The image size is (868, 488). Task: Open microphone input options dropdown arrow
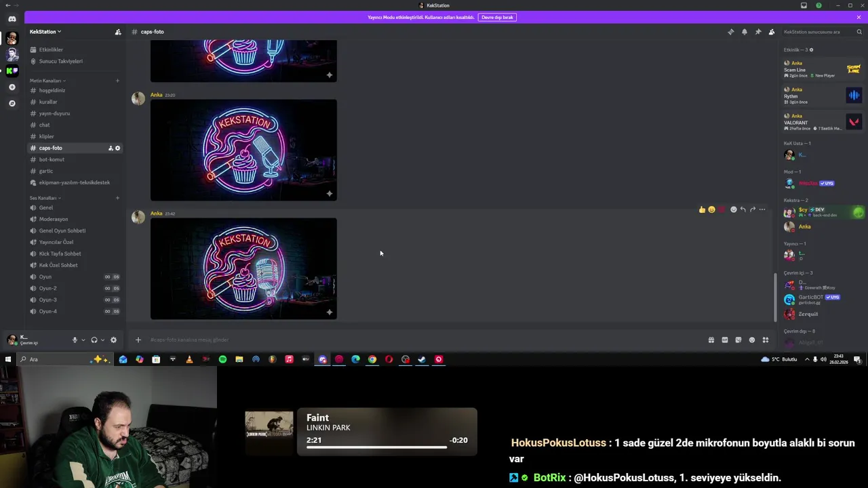click(83, 340)
